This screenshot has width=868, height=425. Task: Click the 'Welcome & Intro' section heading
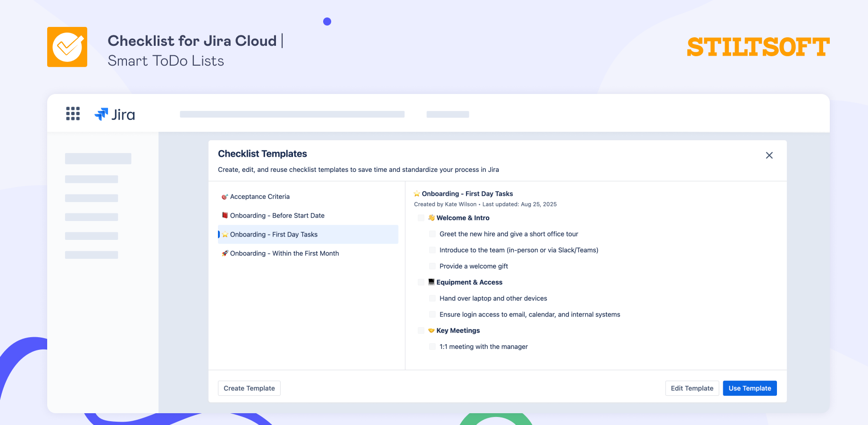pos(463,218)
